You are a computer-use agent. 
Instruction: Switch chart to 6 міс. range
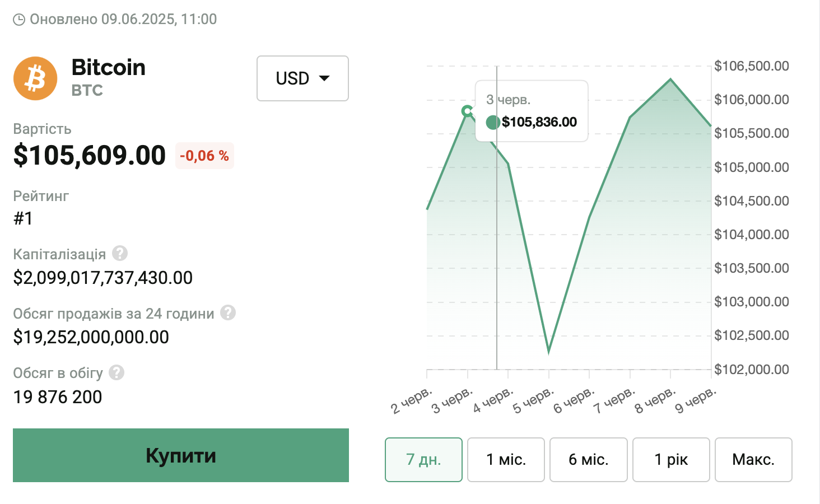(588, 460)
